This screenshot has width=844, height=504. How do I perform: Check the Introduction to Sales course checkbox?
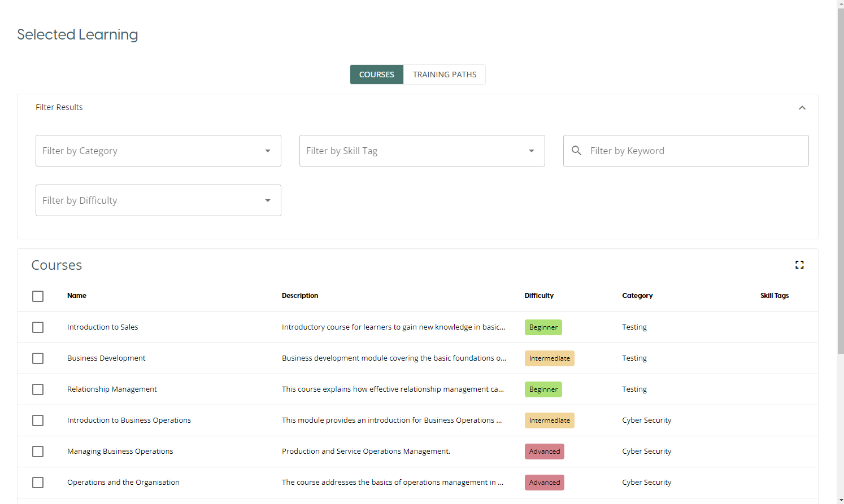click(38, 327)
